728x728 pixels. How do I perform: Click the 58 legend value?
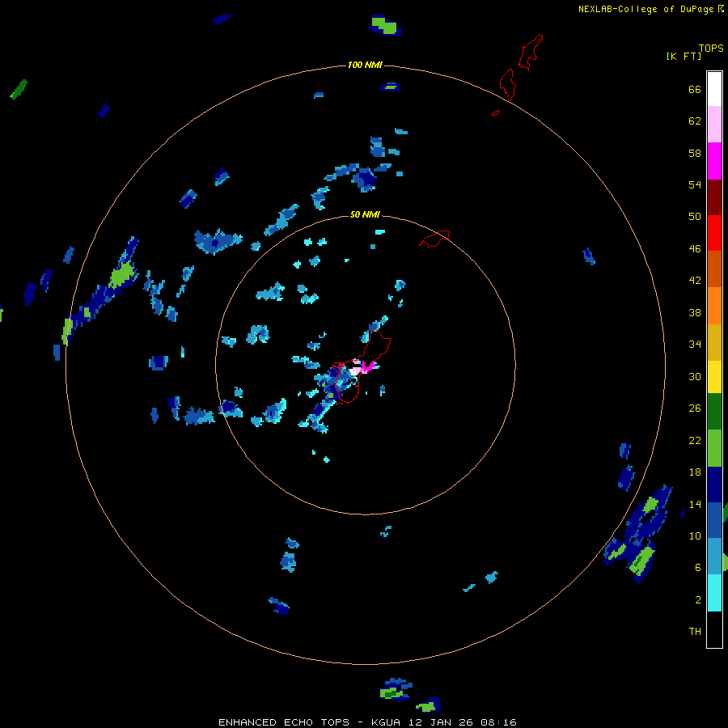(x=695, y=153)
